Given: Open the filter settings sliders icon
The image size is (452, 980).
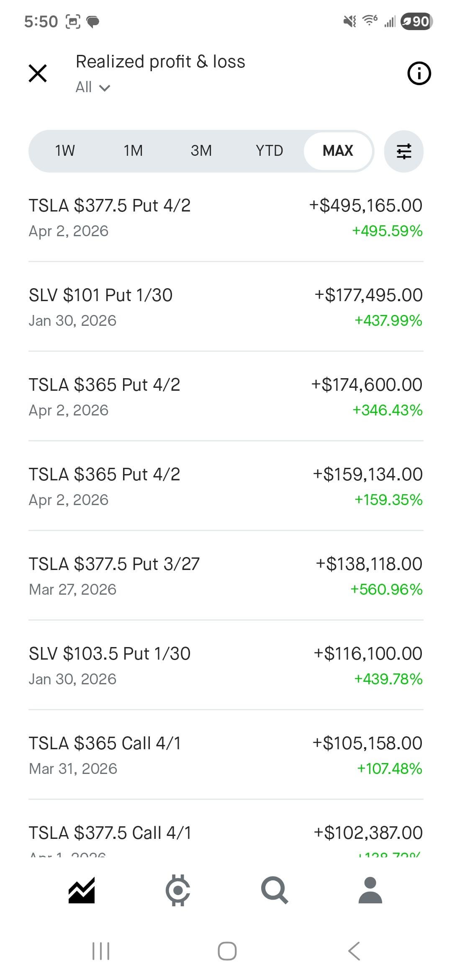Looking at the screenshot, I should [x=403, y=151].
